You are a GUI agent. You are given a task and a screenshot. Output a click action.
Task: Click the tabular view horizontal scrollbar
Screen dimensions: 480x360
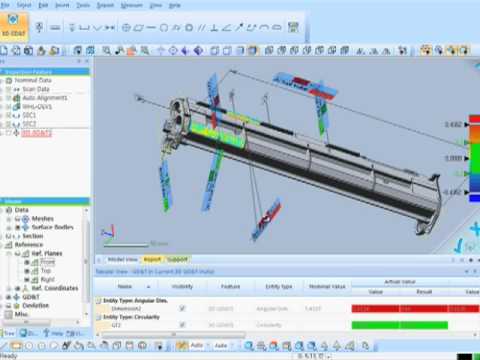click(x=173, y=334)
